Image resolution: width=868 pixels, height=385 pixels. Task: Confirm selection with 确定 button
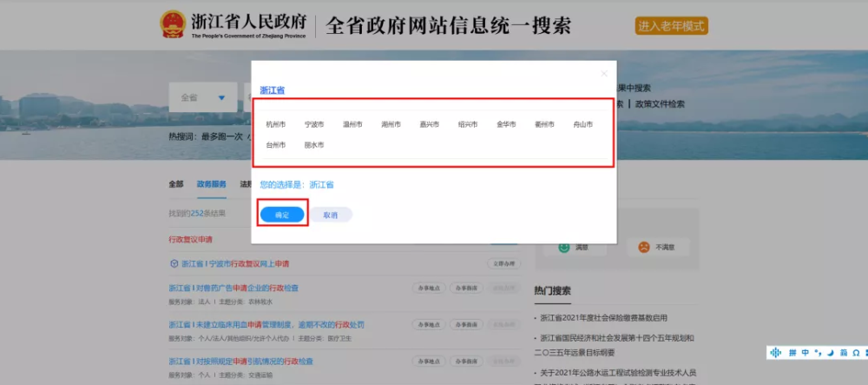(282, 215)
